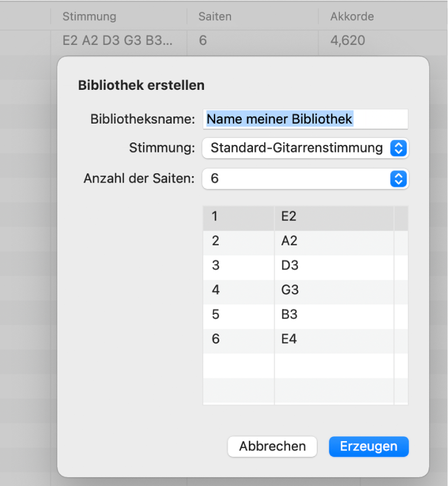This screenshot has width=448, height=486.
Task: Click the D3 tuning cell for string 3
Action: point(290,265)
